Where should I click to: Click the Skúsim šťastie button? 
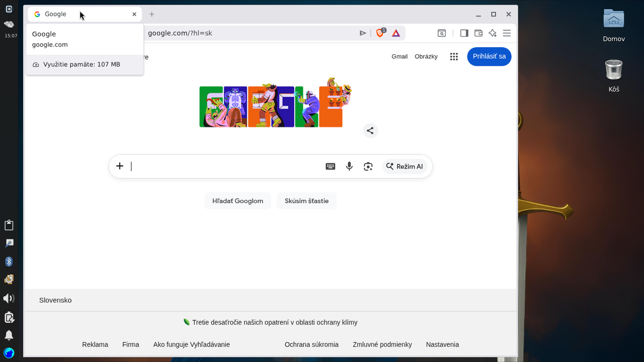(x=306, y=201)
